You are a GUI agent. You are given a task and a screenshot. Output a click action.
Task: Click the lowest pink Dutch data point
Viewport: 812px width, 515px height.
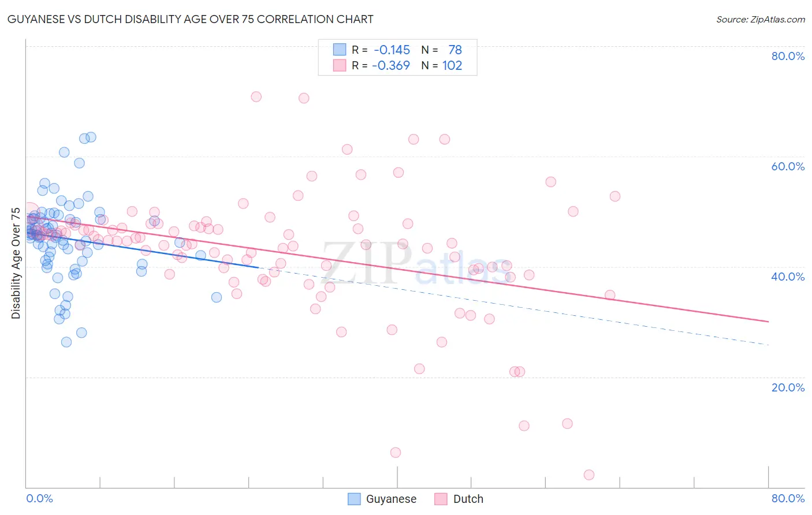pos(589,475)
